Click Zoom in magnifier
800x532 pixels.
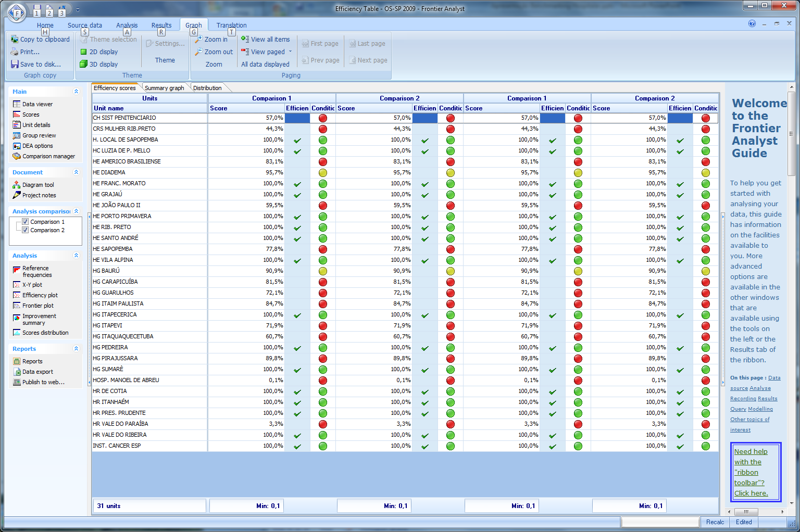[198, 40]
